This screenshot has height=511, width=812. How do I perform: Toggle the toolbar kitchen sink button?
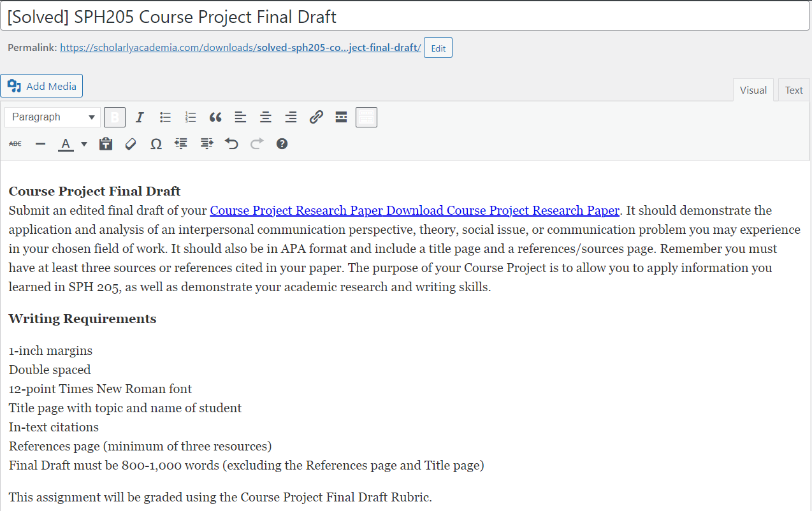click(x=366, y=117)
